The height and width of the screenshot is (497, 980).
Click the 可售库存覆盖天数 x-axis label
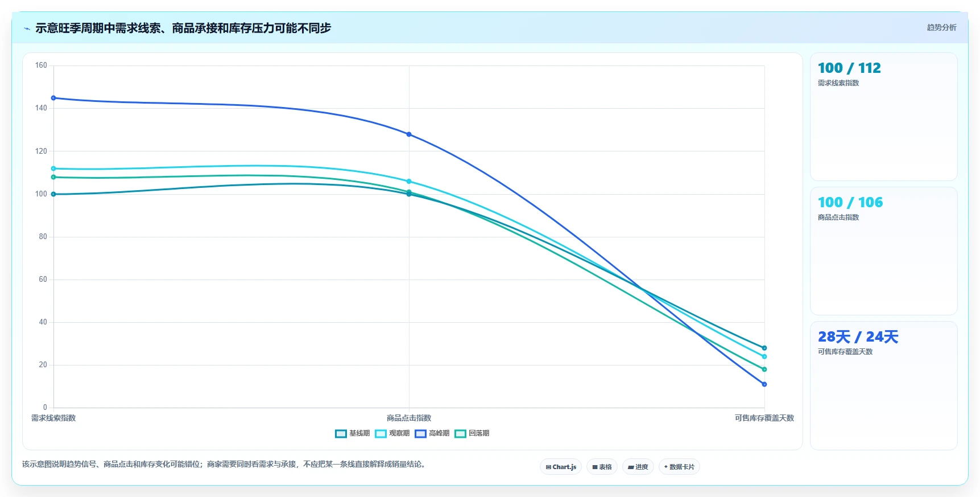pos(764,418)
